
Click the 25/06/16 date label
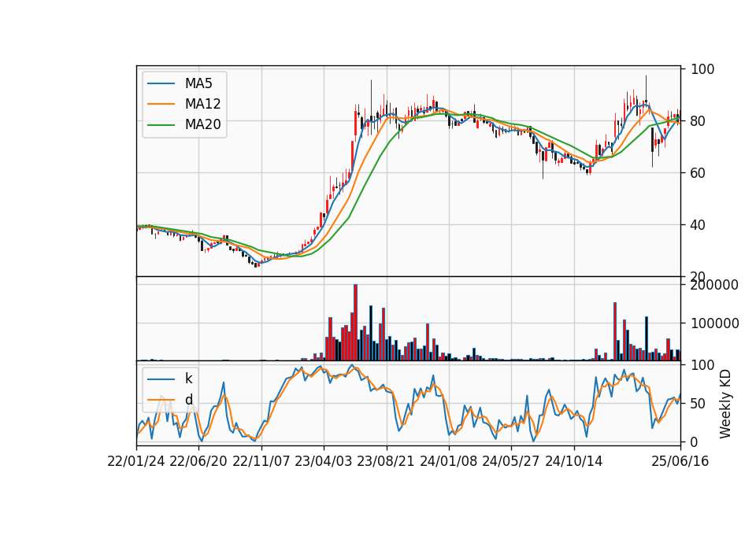click(680, 462)
